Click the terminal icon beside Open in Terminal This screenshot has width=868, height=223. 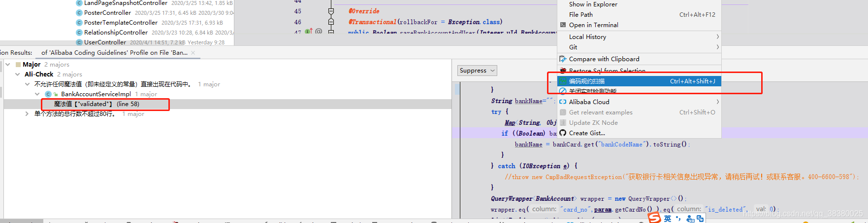pyautogui.click(x=563, y=25)
